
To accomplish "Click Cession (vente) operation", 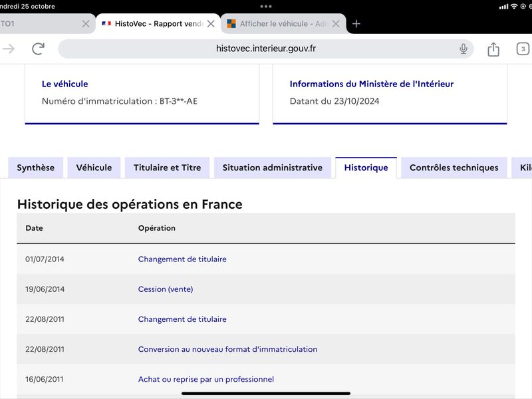I will (x=166, y=289).
